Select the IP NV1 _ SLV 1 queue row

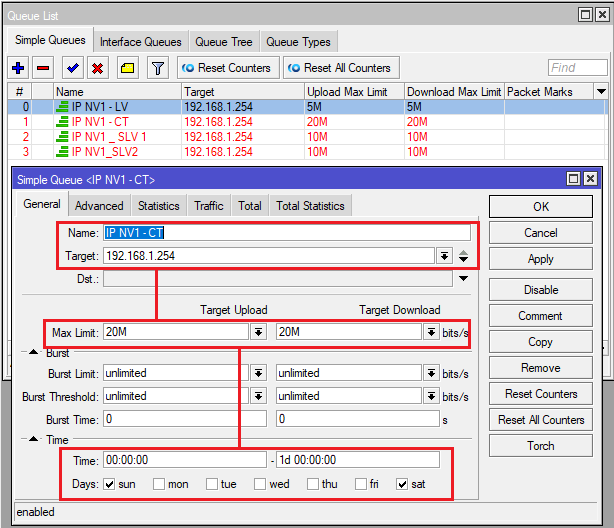click(x=101, y=137)
